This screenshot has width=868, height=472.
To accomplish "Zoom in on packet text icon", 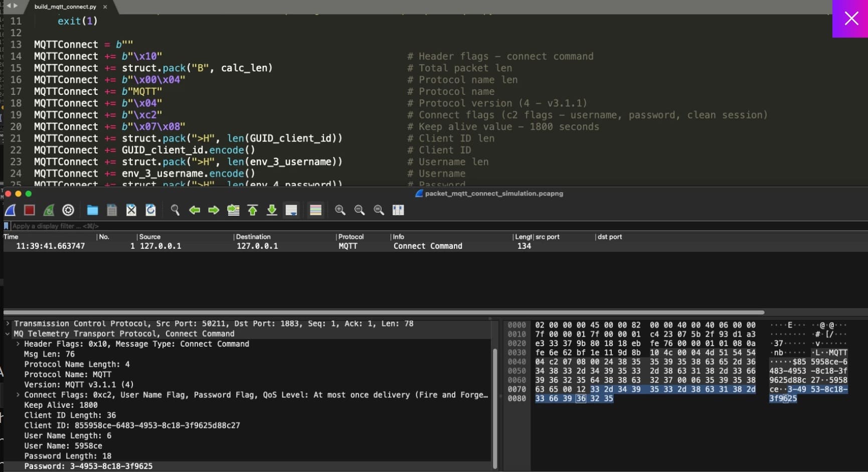I will pyautogui.click(x=340, y=210).
